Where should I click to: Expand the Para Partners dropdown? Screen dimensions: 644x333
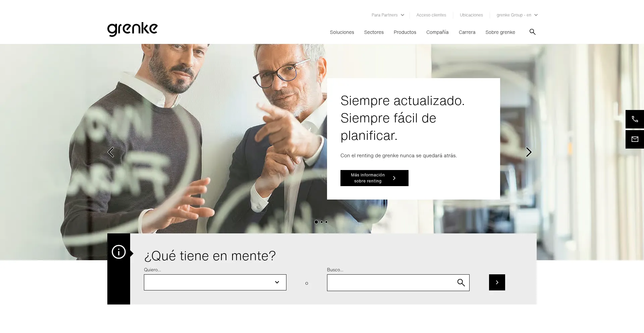click(388, 15)
